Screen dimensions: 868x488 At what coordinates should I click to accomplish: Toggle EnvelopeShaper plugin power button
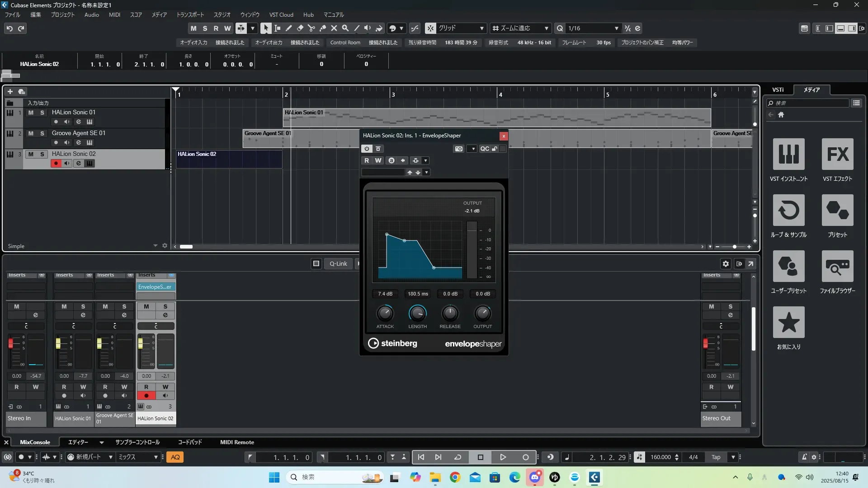coord(367,149)
